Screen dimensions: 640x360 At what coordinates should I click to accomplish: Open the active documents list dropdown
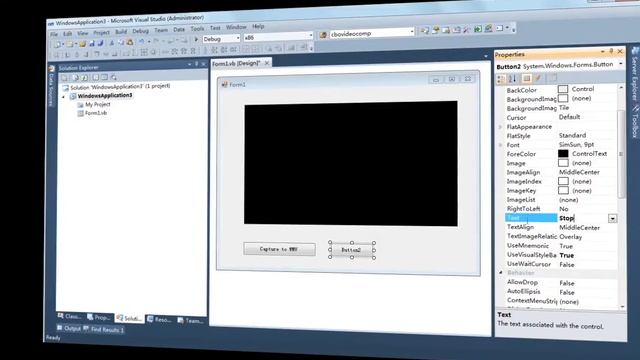pyautogui.click(x=486, y=56)
